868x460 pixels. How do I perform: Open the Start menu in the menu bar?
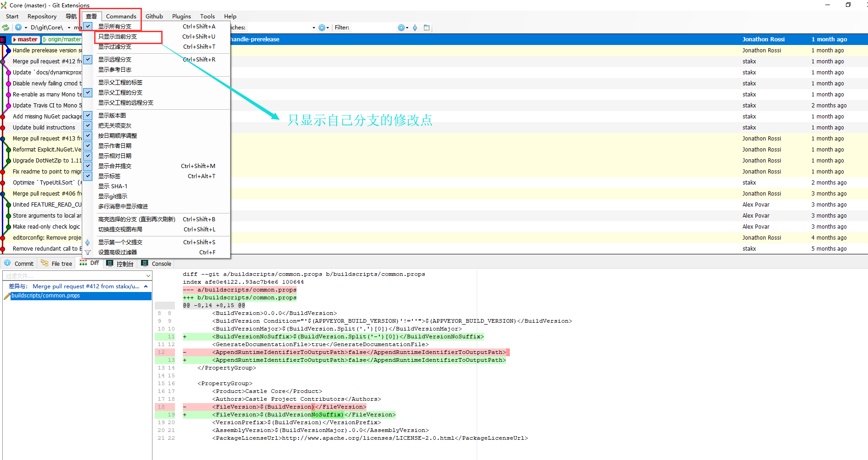12,17
